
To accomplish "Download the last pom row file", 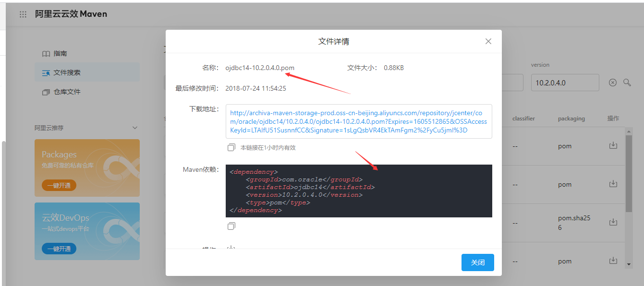I will 613,261.
